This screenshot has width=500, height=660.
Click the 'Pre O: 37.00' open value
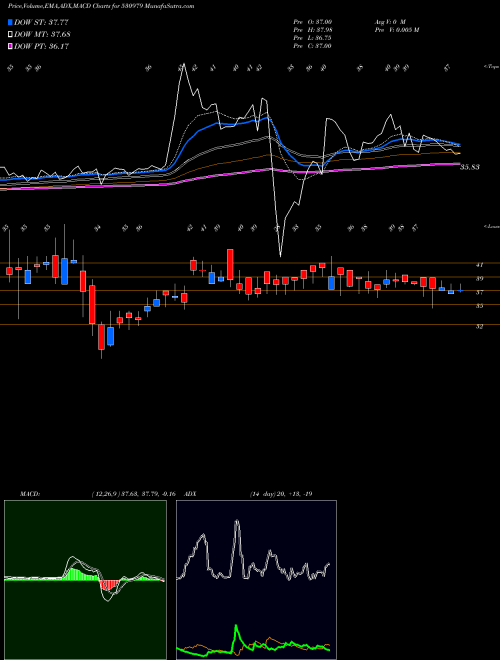click(312, 21)
